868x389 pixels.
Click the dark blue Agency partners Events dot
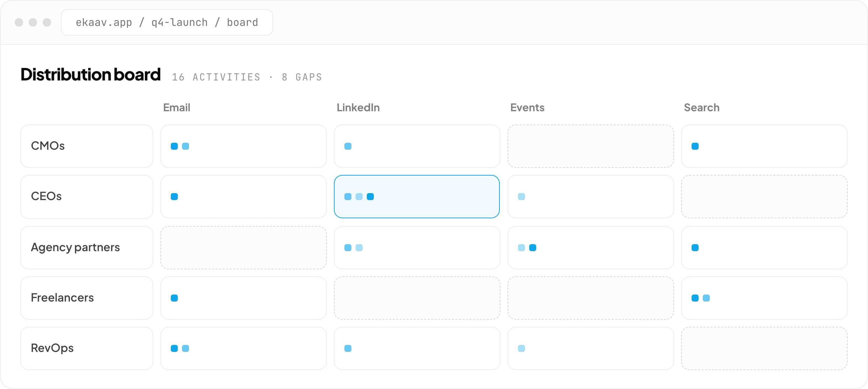pos(533,248)
